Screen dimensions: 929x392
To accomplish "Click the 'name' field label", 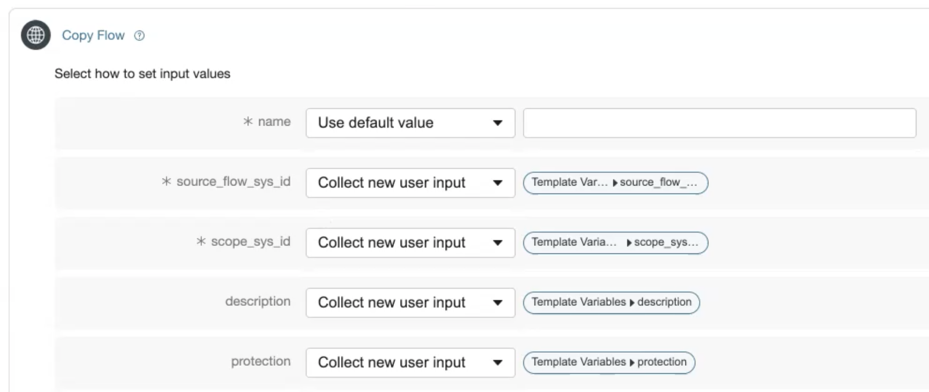I will click(x=274, y=121).
